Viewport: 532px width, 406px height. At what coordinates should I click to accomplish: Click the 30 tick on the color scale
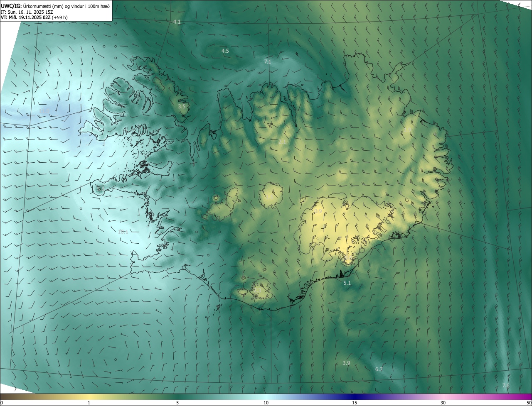[x=443, y=403]
